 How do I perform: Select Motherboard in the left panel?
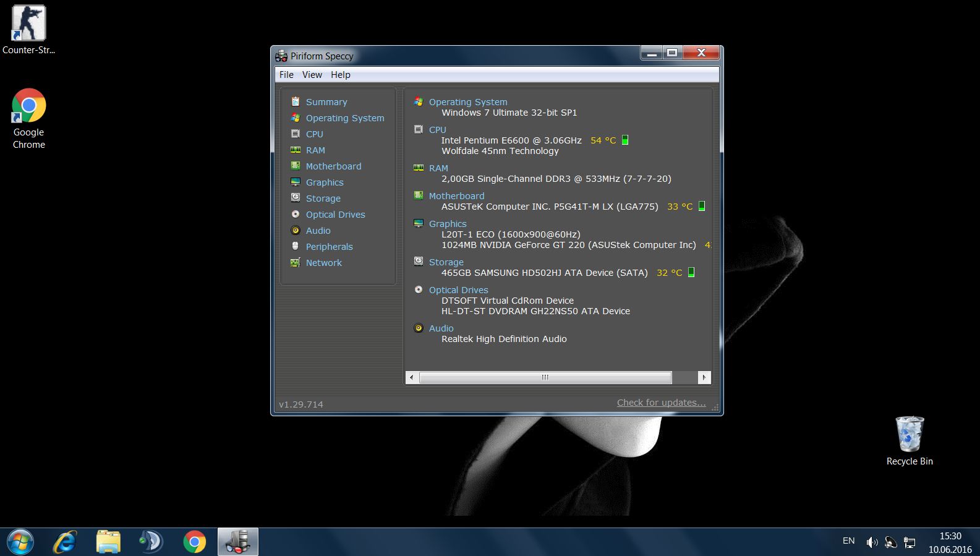tap(333, 166)
